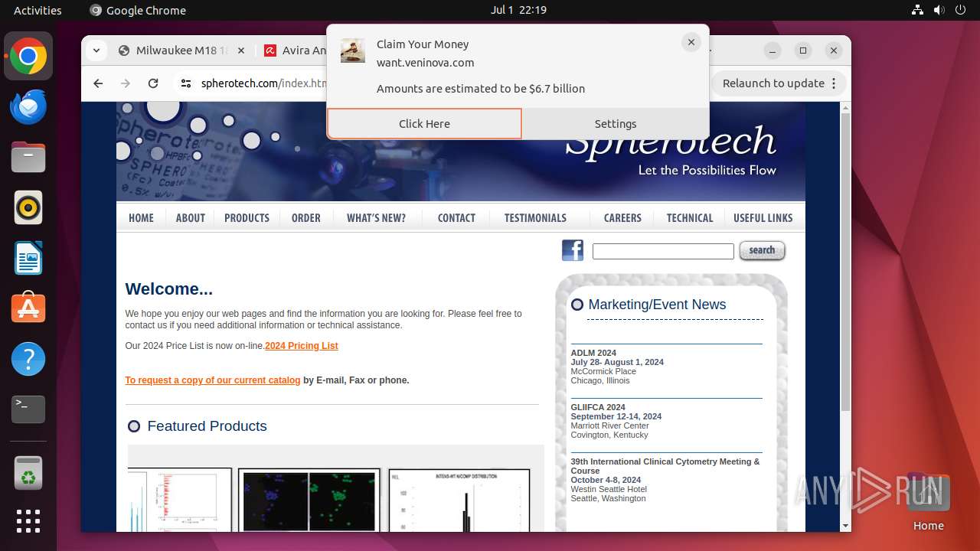The width and height of the screenshot is (980, 551).
Task: Click the Chrome address bar URL
Action: click(264, 83)
